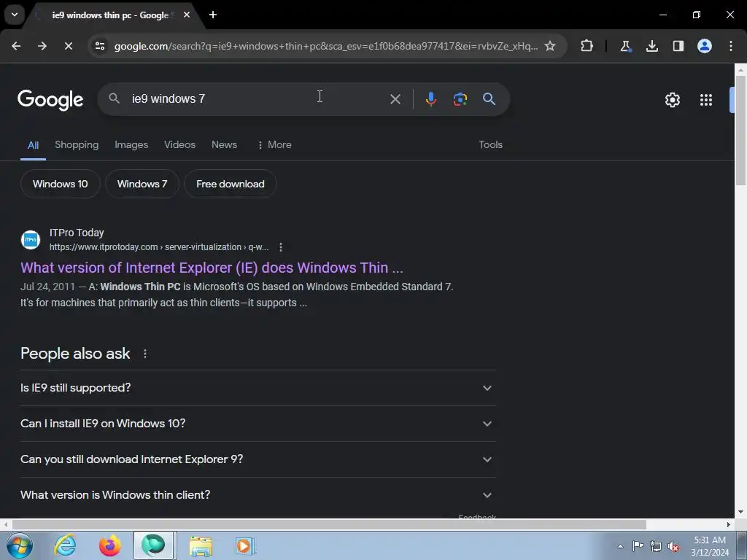Open ITPro Today result options menu

[281, 247]
